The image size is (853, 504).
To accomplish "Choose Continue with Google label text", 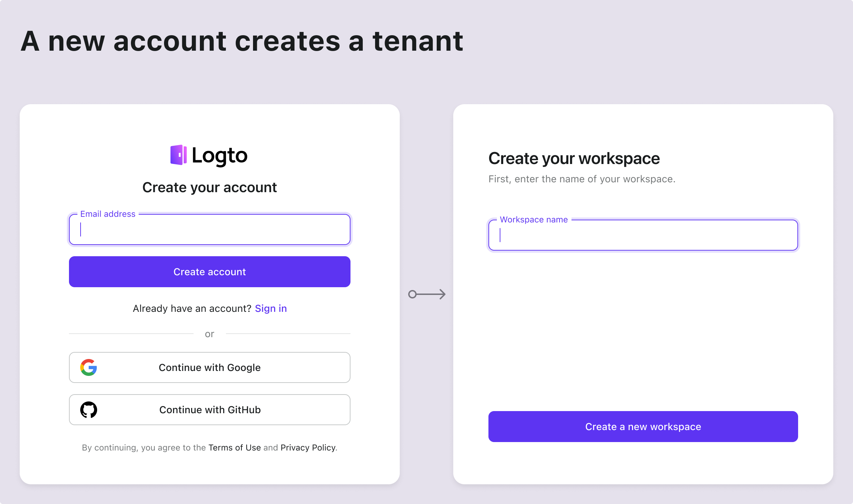I will 210,367.
